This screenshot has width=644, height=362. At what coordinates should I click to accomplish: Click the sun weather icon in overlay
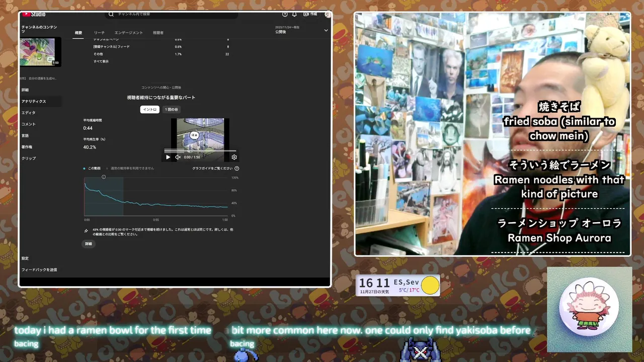pyautogui.click(x=430, y=286)
